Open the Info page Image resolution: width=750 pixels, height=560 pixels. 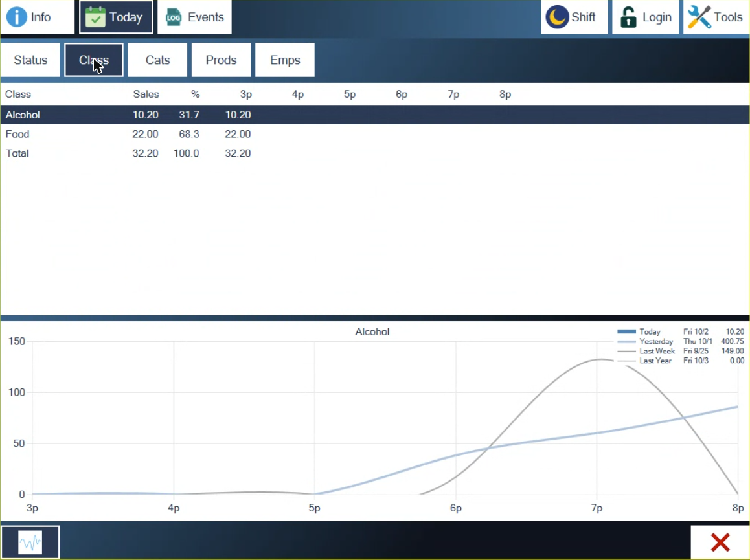[x=38, y=17]
